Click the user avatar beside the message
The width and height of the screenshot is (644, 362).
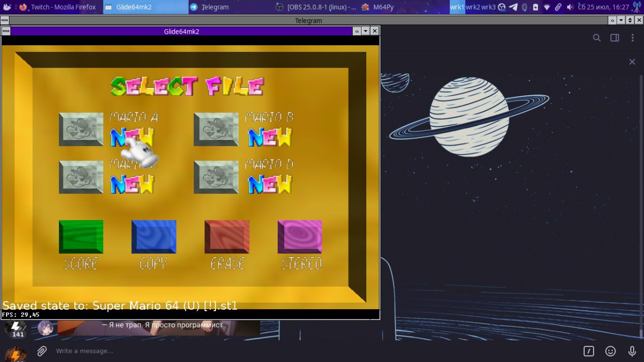tap(45, 328)
